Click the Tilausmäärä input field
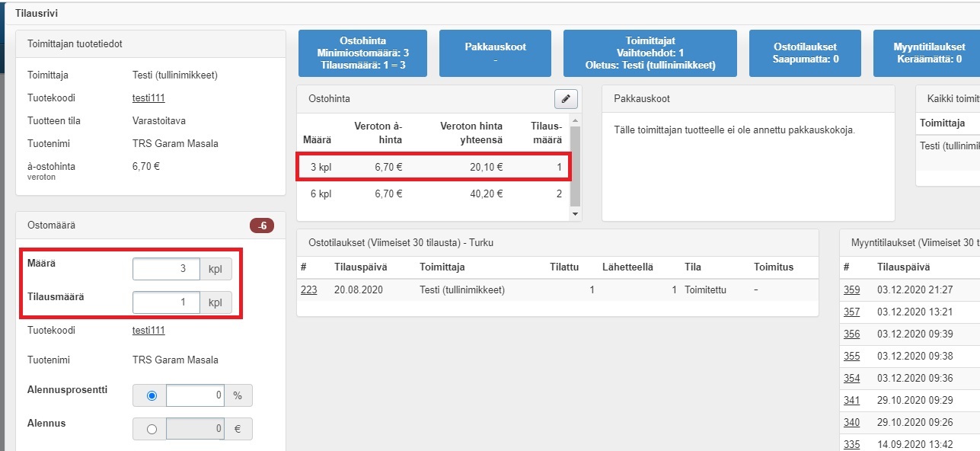The height and width of the screenshot is (451, 980). pos(166,302)
